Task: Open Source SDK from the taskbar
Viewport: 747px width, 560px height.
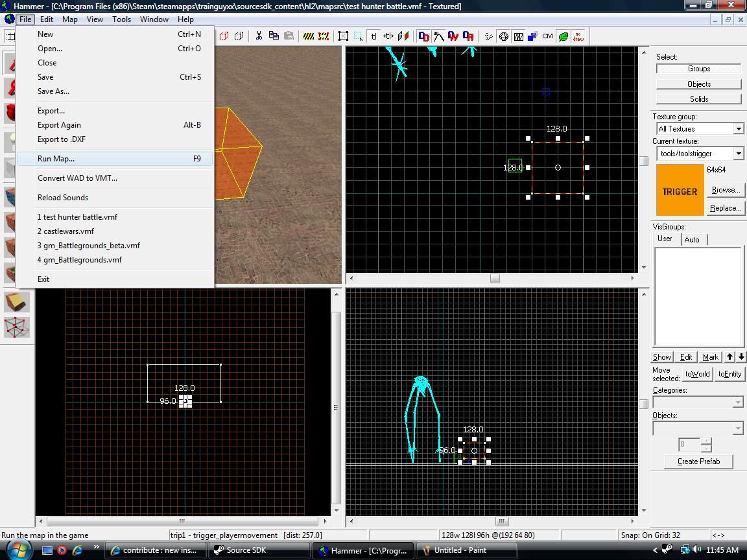Action: coord(258,550)
